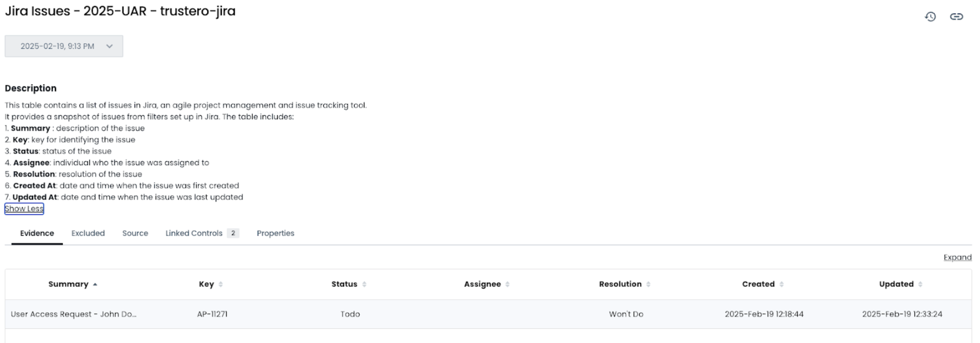The width and height of the screenshot is (980, 343).
Task: Sort by Resolution column arrows
Action: pos(648,284)
